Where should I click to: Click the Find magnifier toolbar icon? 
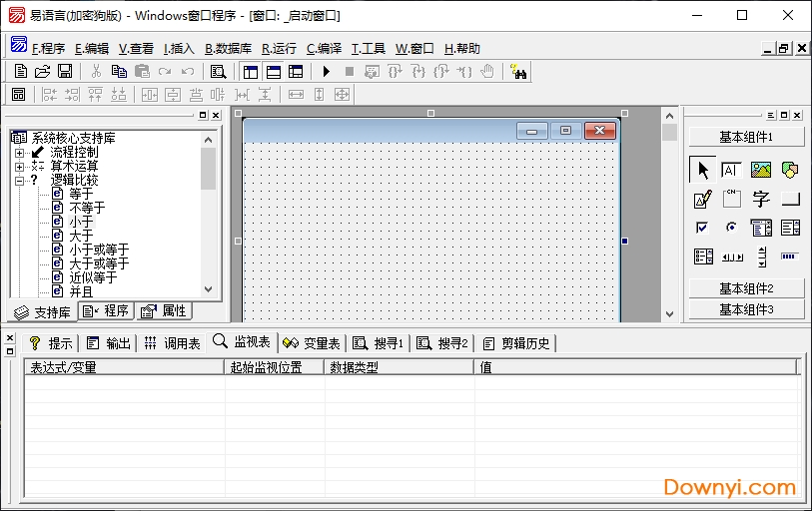(218, 72)
